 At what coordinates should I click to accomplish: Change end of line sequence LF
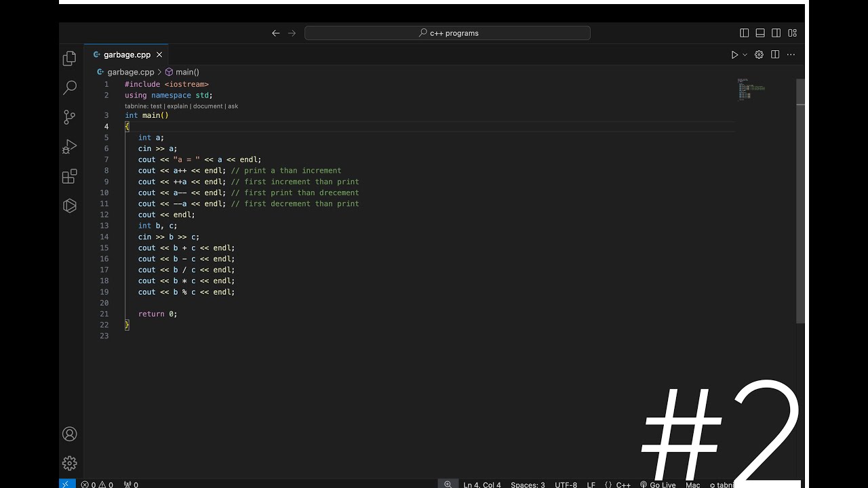(x=591, y=485)
